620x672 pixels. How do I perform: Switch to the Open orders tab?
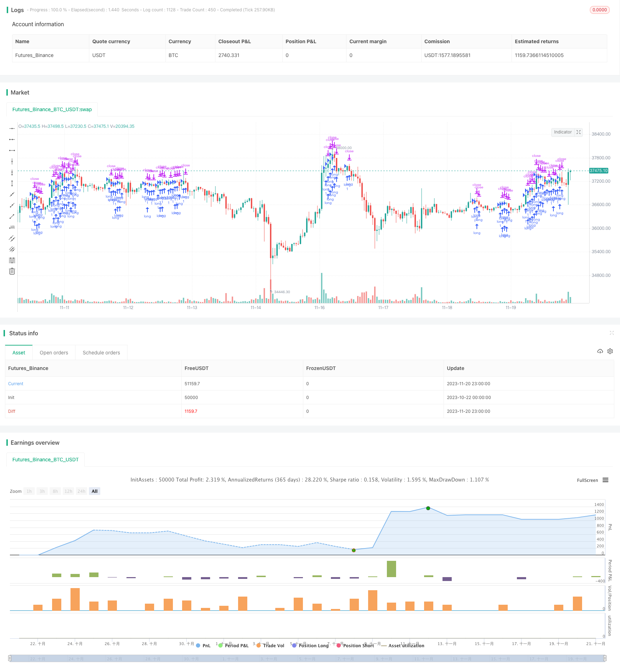tap(54, 353)
